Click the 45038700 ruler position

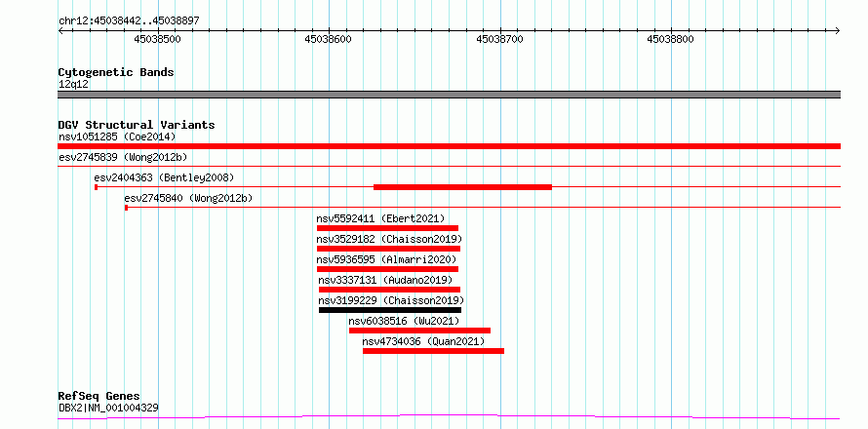(499, 40)
